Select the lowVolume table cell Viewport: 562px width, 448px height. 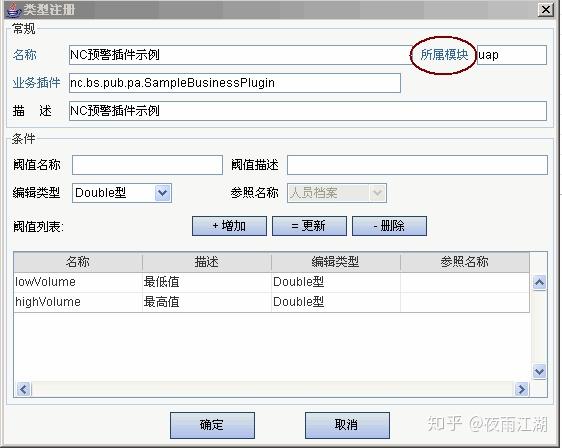click(78, 282)
